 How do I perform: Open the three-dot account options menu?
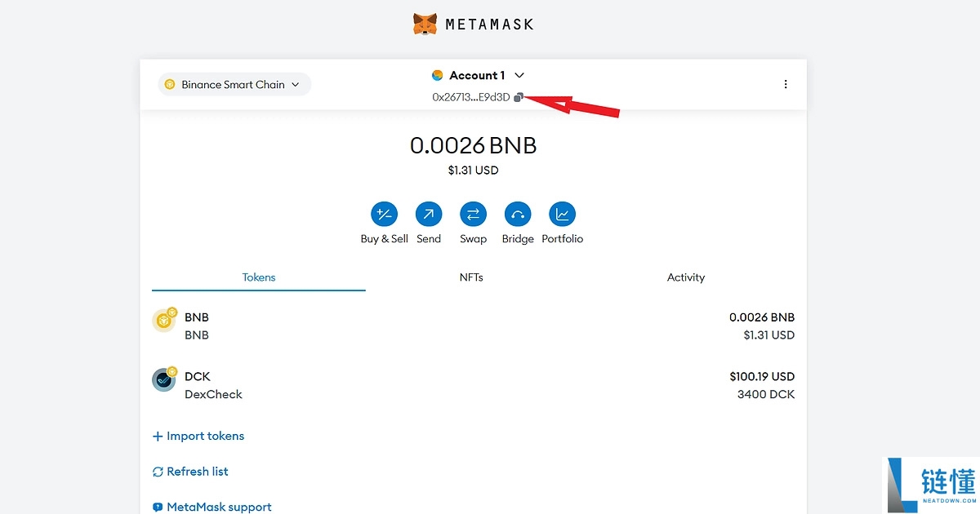[786, 84]
